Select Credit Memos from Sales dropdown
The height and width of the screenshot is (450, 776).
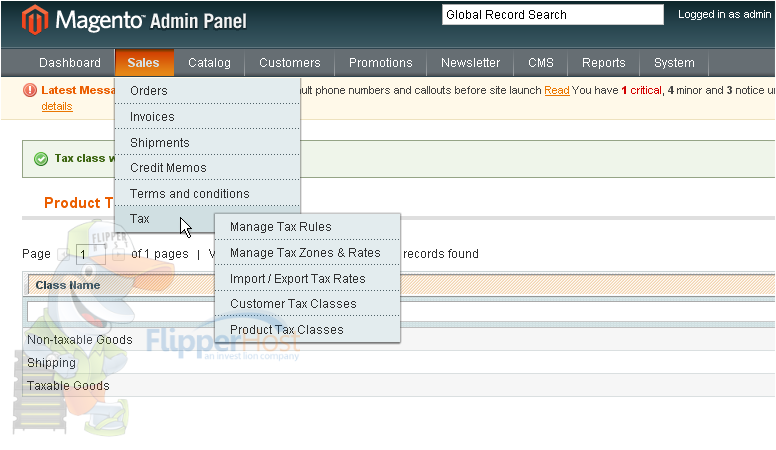tap(207, 168)
